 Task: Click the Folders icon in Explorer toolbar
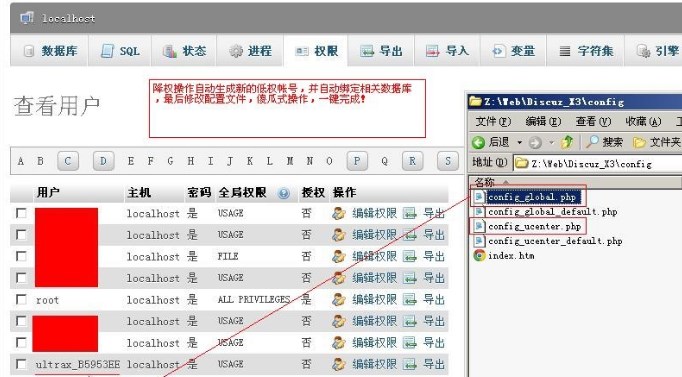coord(639,142)
